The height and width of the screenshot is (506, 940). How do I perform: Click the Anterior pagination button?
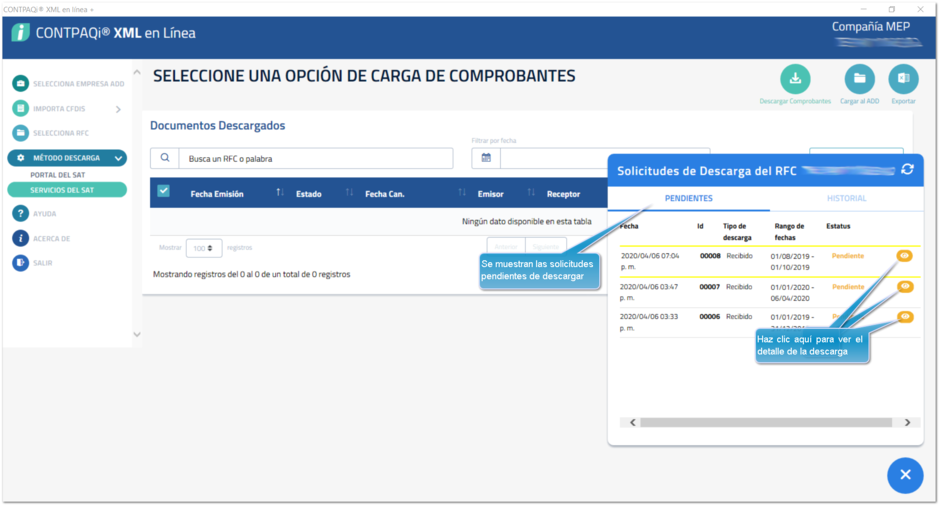tap(506, 247)
